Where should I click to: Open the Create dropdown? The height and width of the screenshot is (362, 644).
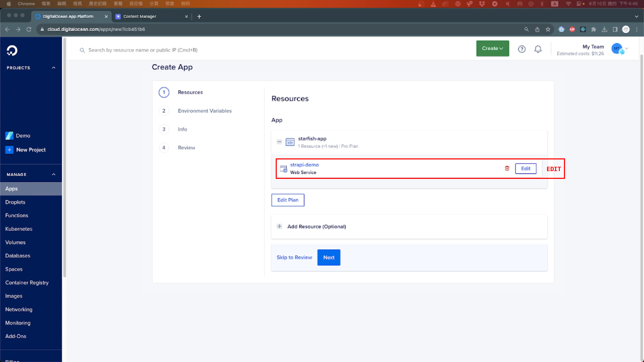point(492,48)
